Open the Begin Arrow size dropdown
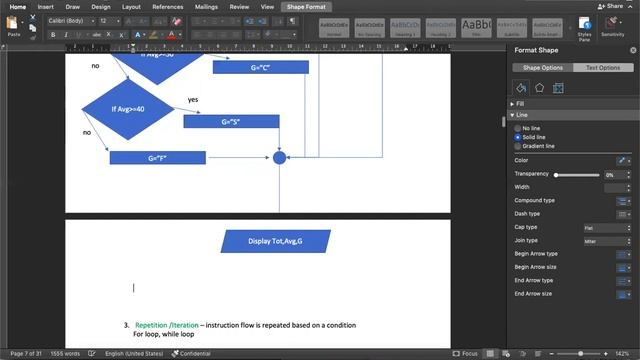This screenshot has width=640, height=360. [624, 268]
